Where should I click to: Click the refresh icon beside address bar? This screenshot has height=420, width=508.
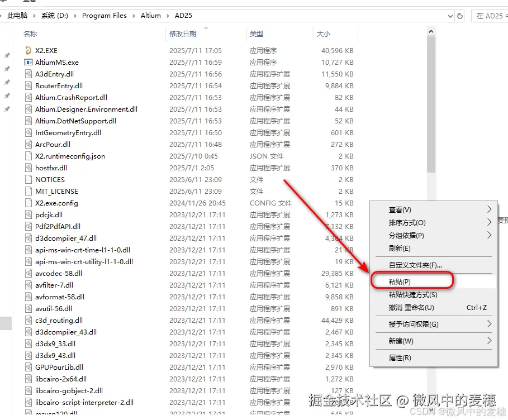(460, 16)
